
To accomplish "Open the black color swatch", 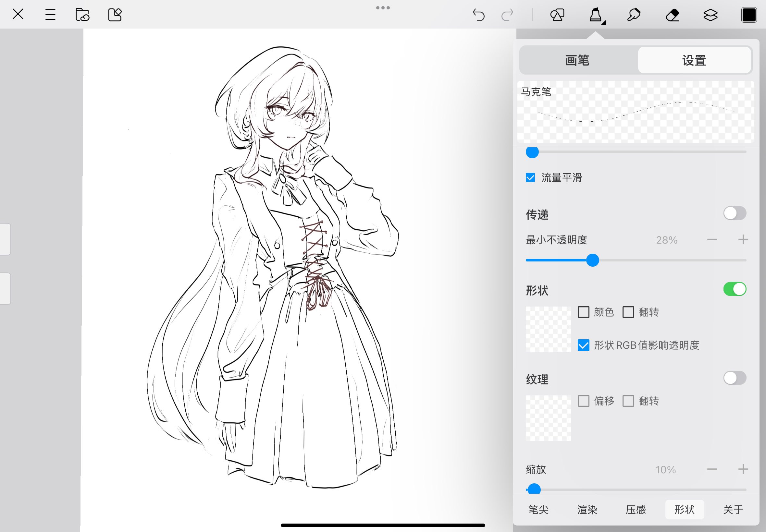I will [x=749, y=15].
